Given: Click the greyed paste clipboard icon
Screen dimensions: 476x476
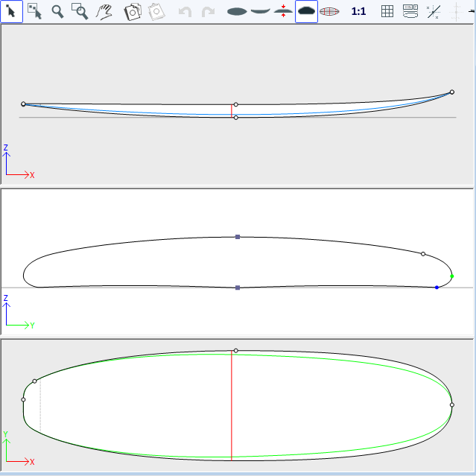Looking at the screenshot, I should [156, 11].
